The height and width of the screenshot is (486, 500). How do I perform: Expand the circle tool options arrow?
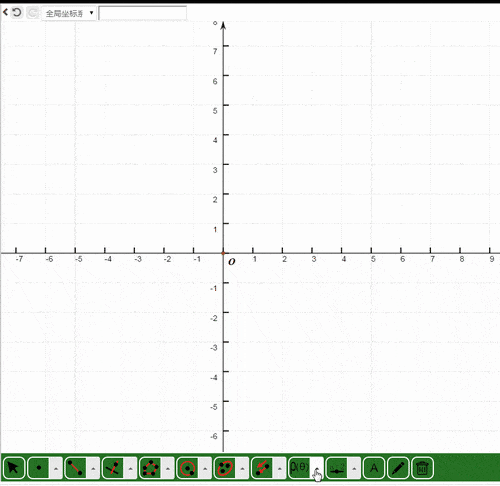point(205,468)
